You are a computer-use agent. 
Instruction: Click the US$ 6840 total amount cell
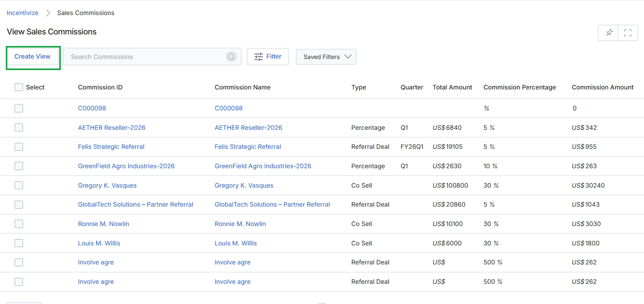click(x=447, y=127)
